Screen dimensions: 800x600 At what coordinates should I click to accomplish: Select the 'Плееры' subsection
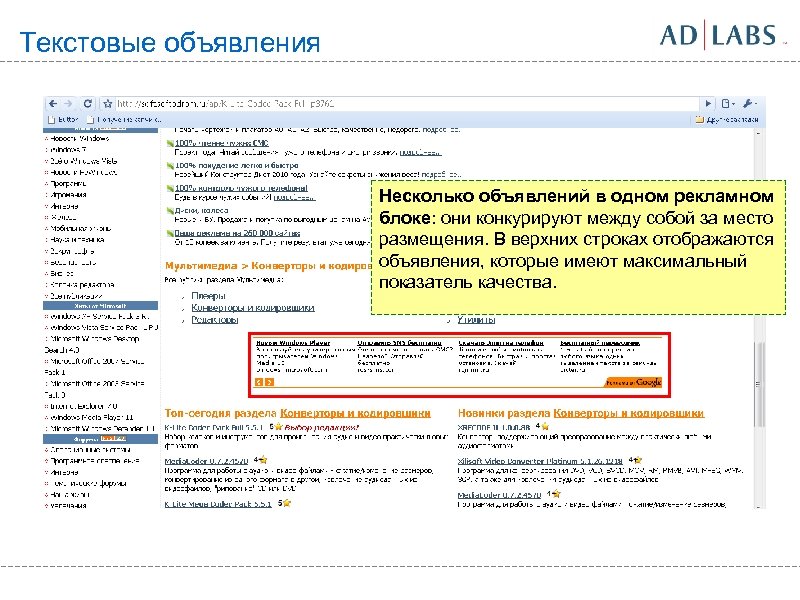coord(208,296)
